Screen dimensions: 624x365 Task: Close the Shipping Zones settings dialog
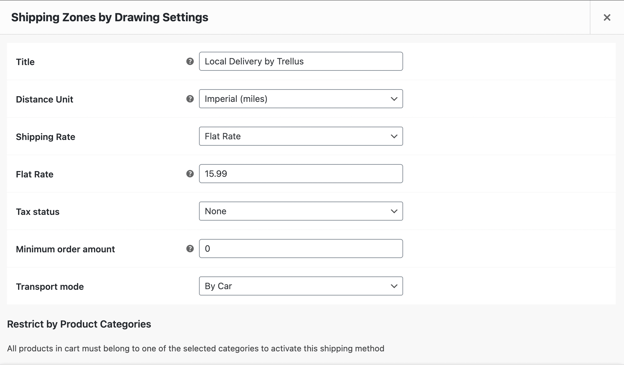(607, 18)
